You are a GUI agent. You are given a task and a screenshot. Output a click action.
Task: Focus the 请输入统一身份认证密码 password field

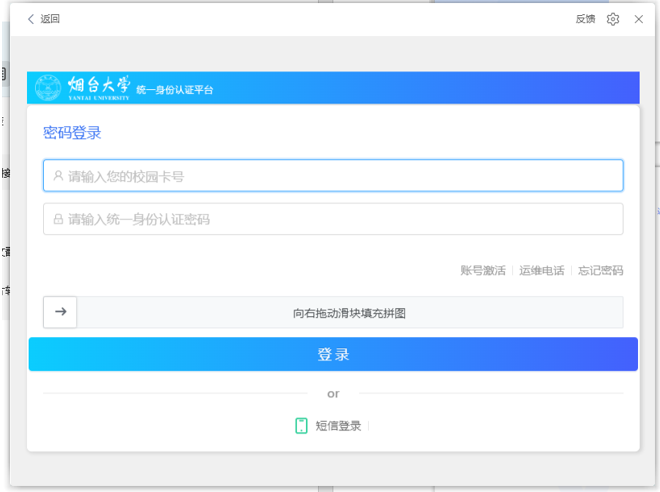[x=340, y=219]
